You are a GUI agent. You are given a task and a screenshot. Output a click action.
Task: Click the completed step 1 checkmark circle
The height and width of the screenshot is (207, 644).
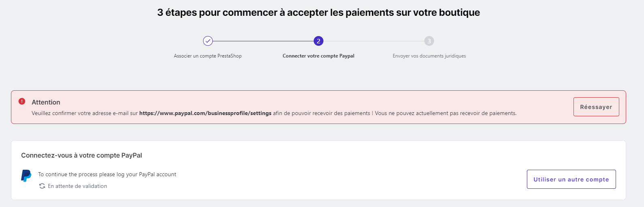[x=208, y=41]
